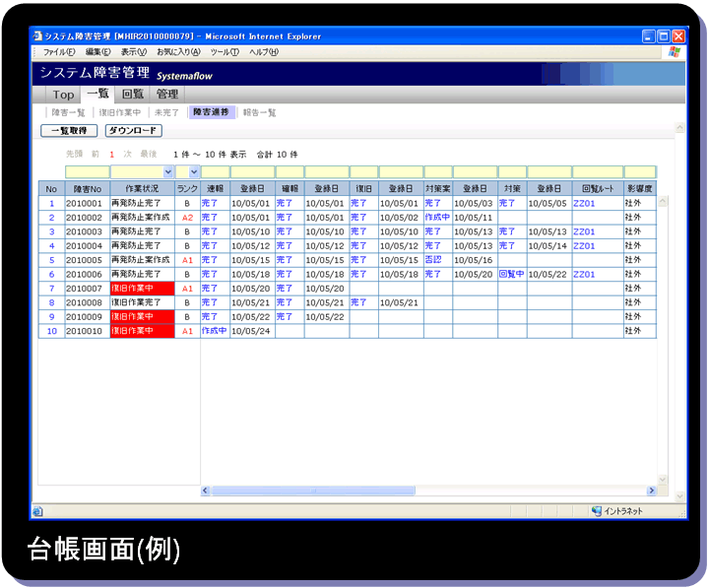
Task: Click the page icon in the status bar
Action: pos(37,511)
